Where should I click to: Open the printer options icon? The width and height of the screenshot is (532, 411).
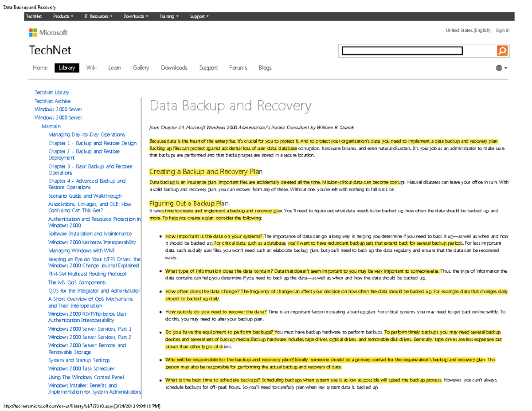click(x=498, y=67)
